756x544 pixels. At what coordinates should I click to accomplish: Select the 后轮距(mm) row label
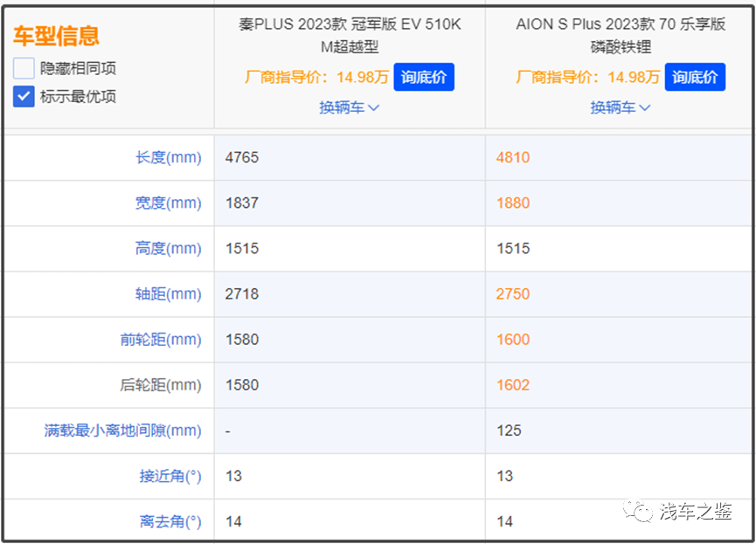coord(161,385)
